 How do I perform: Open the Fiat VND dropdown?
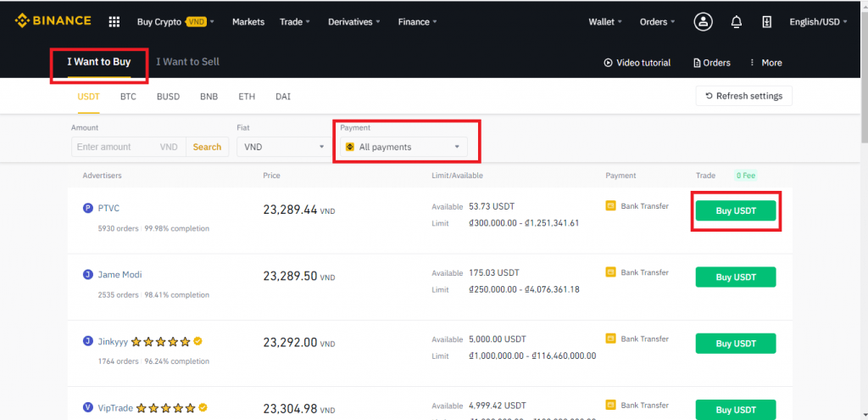pyautogui.click(x=285, y=147)
